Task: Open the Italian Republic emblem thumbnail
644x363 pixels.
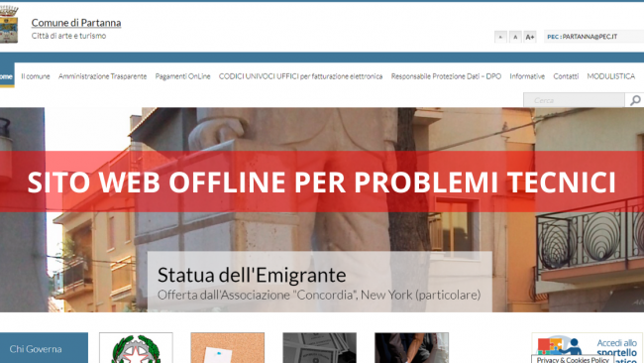Action: 136,348
